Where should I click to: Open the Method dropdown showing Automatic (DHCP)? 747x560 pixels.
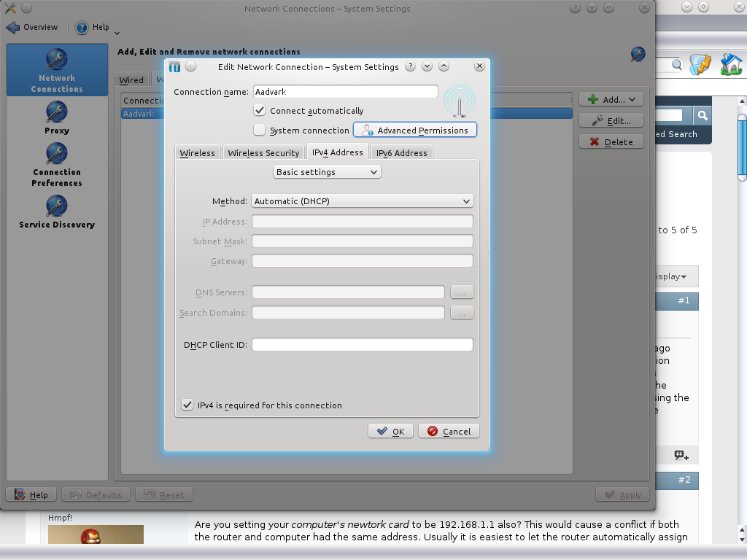[x=363, y=201]
